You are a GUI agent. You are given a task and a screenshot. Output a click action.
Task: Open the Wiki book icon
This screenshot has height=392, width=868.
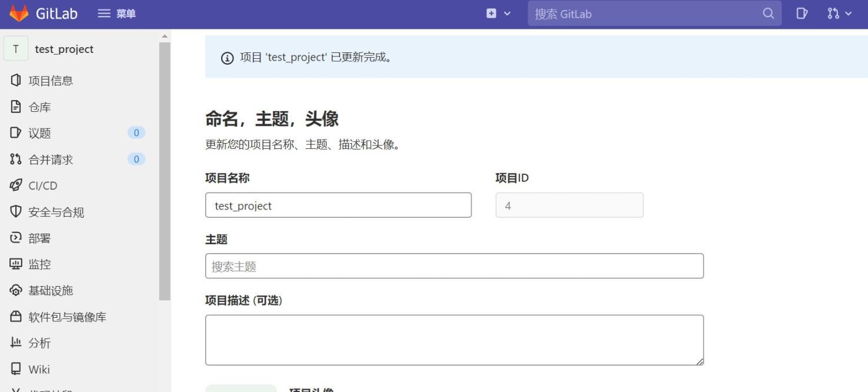point(16,369)
